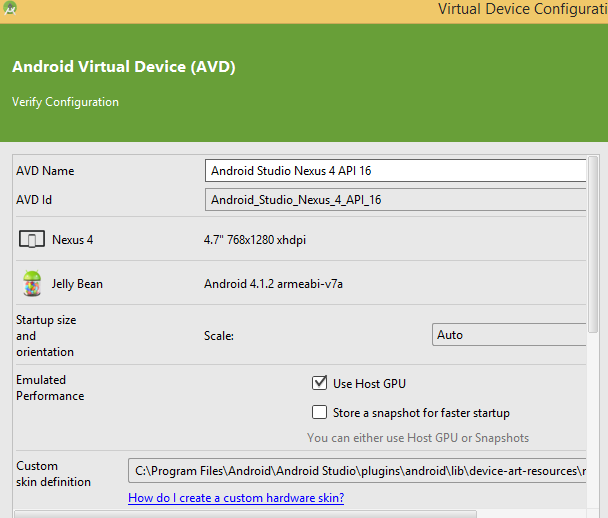608x518 pixels.
Task: Select the Jelly Bean system image label
Action: coord(77,284)
